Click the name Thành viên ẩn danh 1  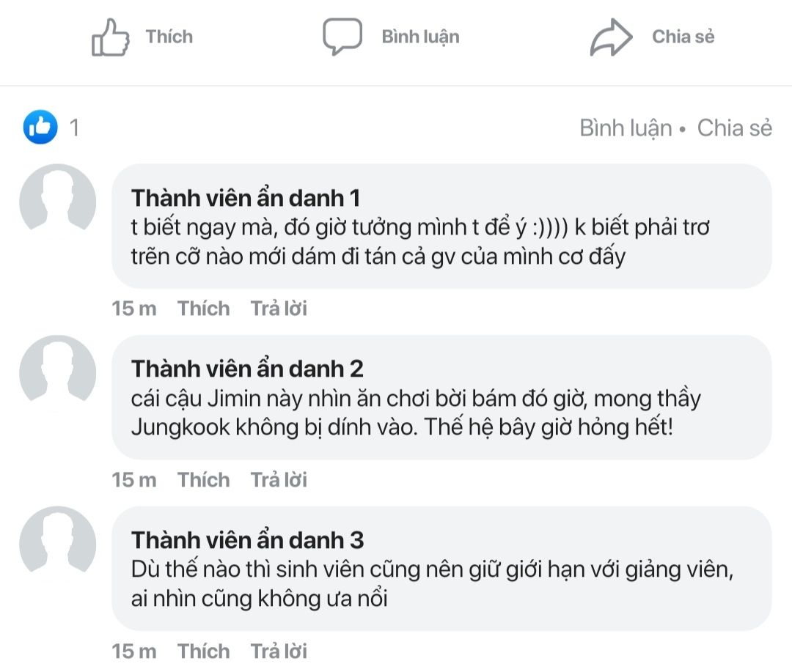[x=246, y=198]
